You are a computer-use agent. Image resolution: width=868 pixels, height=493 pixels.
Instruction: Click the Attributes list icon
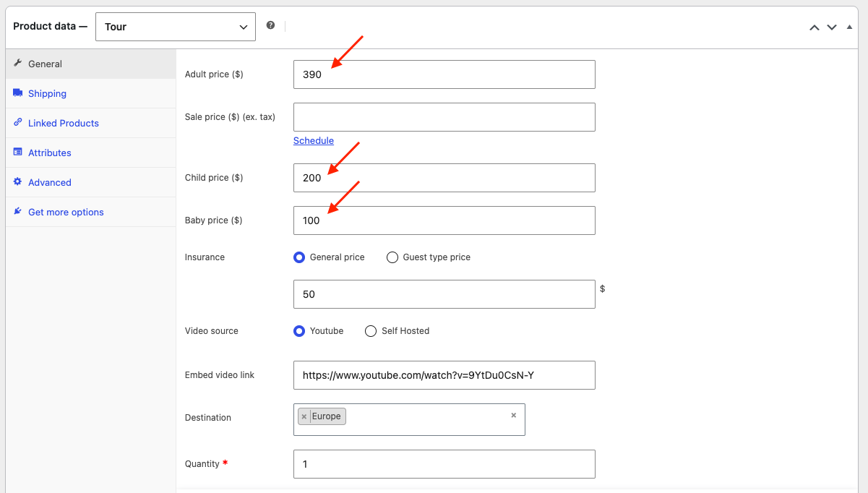click(18, 152)
